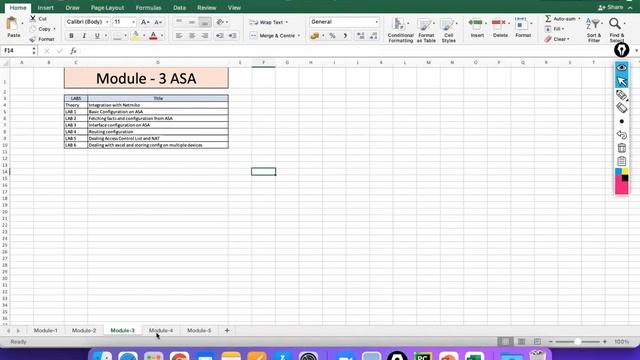This screenshot has width=640, height=360.
Task: Zoom in with plus button
Action: [x=605, y=341]
